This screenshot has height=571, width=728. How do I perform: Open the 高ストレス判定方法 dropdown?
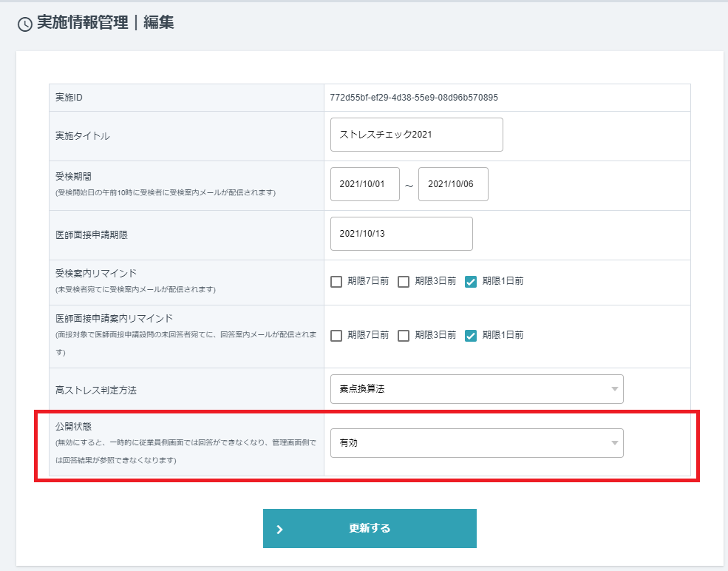click(x=477, y=388)
